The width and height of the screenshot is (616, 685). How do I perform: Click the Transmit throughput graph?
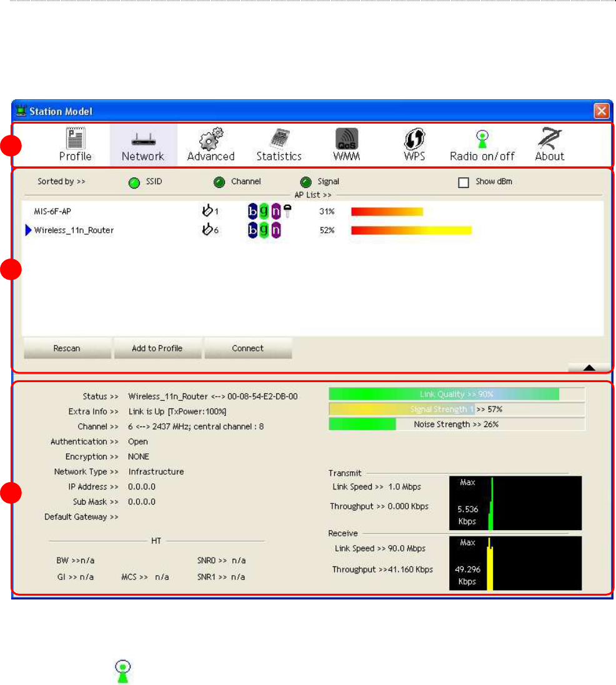[x=515, y=503]
